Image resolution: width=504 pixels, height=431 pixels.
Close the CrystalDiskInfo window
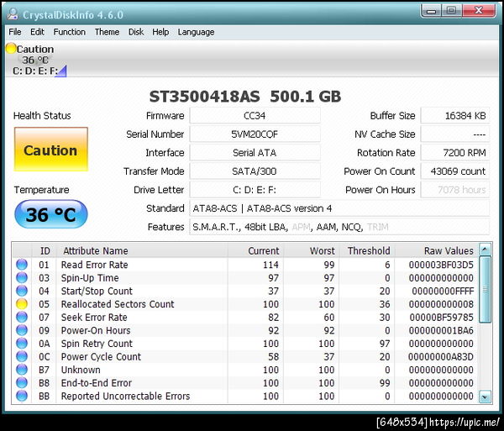[x=479, y=11]
